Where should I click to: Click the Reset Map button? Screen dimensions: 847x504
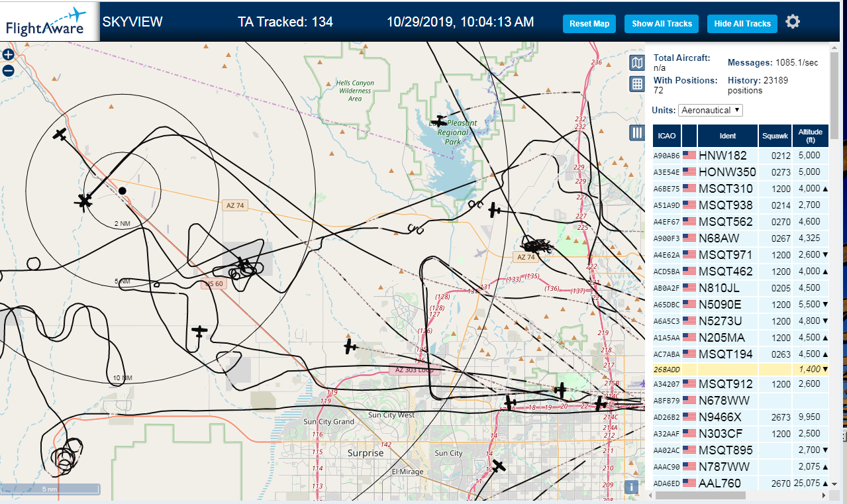(x=589, y=24)
